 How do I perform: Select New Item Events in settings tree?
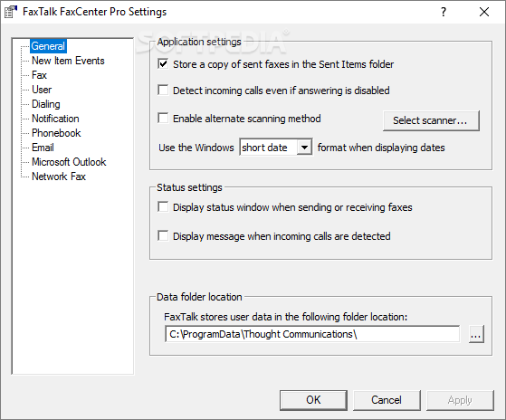68,61
